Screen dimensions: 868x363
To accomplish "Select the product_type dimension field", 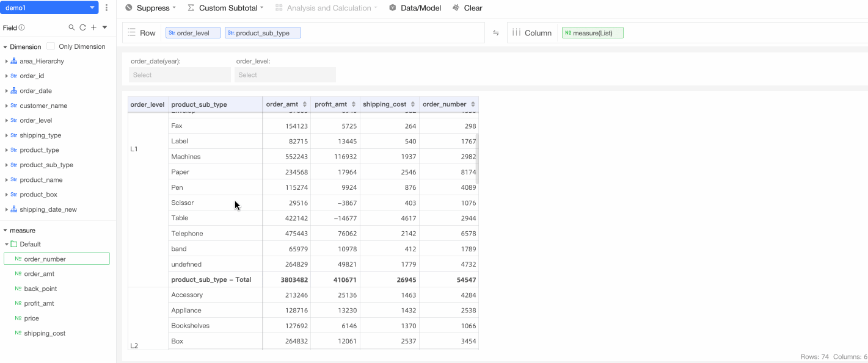I will (x=39, y=150).
